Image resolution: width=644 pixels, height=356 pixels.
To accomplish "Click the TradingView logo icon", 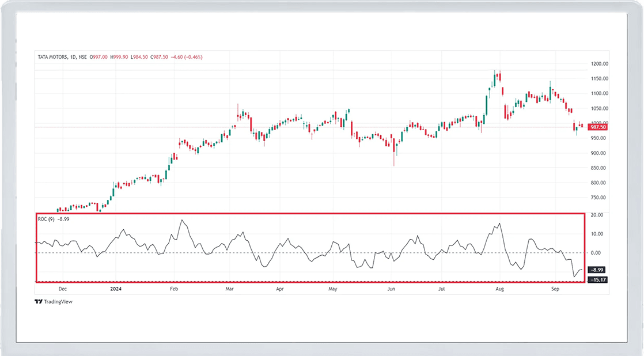I will pos(38,301).
